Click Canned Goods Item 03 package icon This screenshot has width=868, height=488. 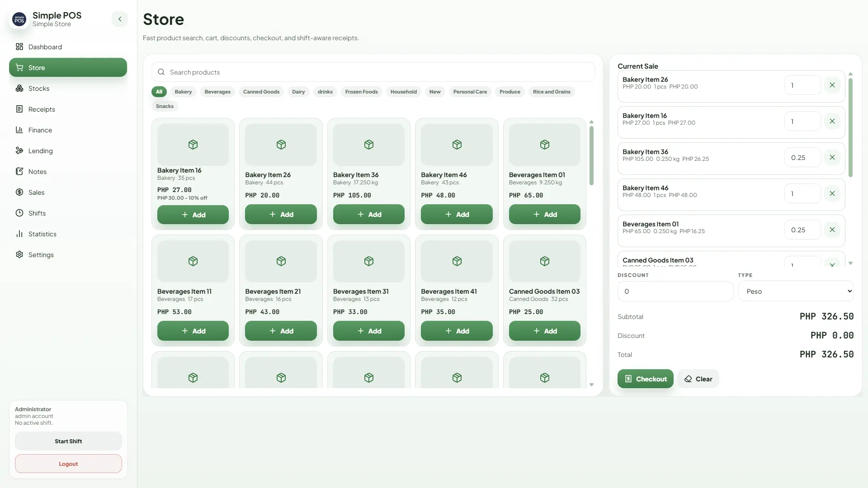(545, 261)
